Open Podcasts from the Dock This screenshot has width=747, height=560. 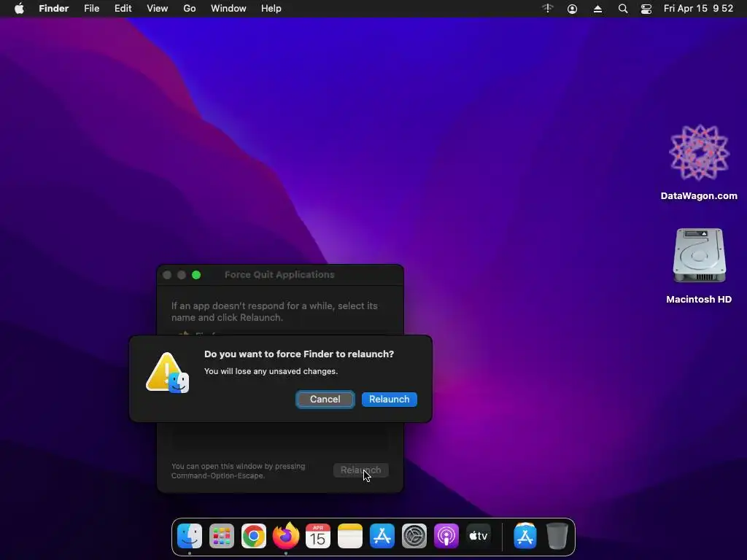coord(446,536)
